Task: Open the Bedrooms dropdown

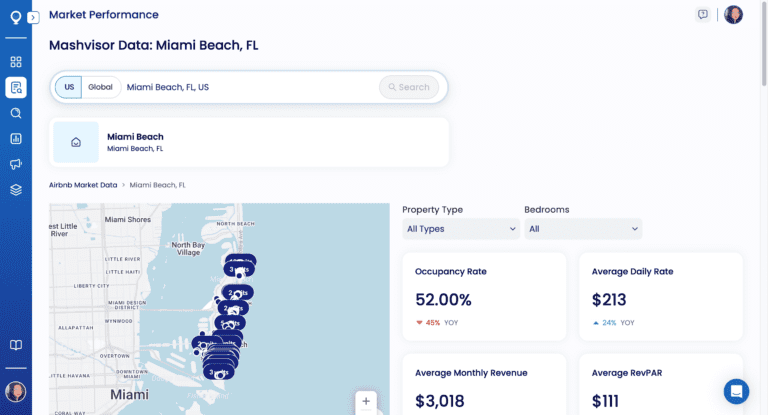Action: pyautogui.click(x=583, y=229)
